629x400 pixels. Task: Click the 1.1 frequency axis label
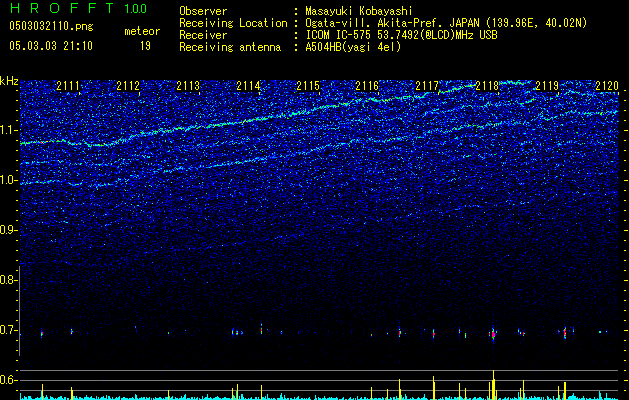8,130
